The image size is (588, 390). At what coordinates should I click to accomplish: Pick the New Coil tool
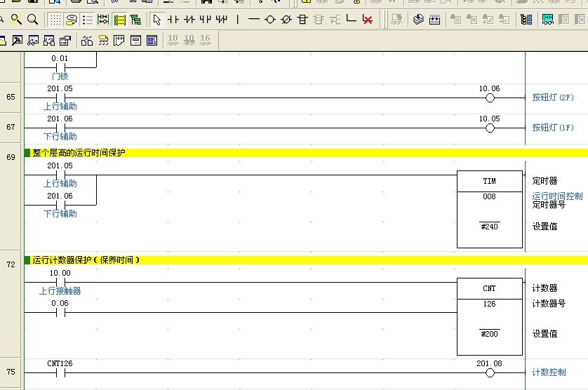tap(269, 20)
